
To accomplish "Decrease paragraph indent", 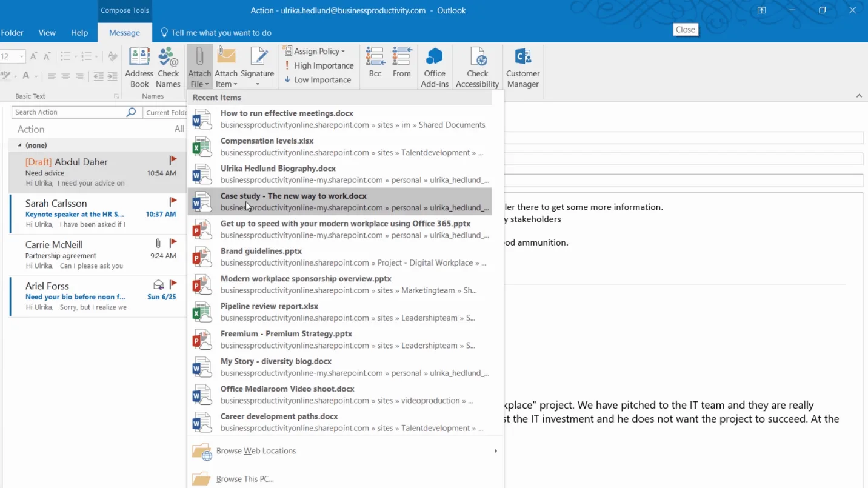I will (98, 76).
